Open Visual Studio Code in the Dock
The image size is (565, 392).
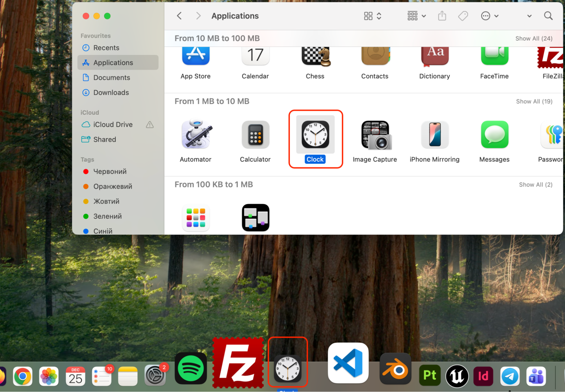(x=348, y=363)
